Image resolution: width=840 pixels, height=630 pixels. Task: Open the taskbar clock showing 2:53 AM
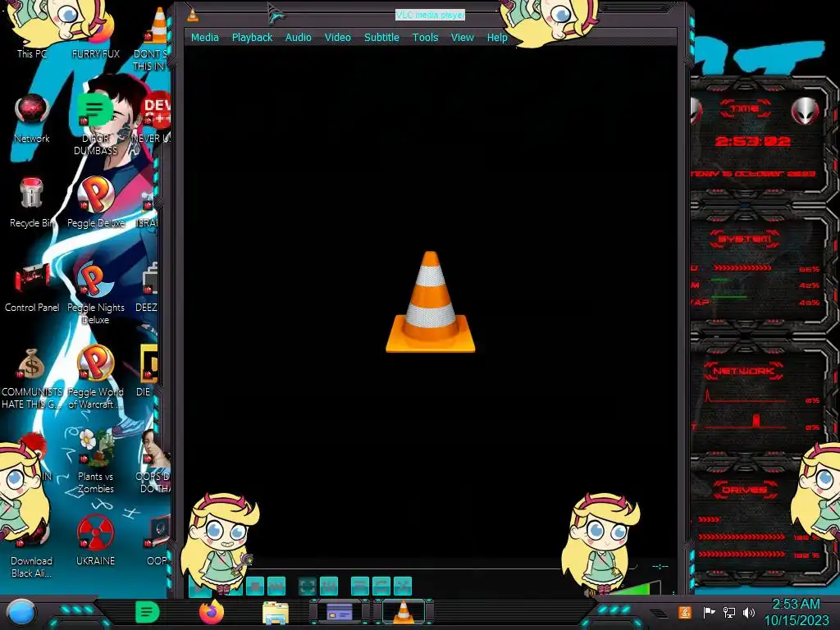pyautogui.click(x=796, y=612)
